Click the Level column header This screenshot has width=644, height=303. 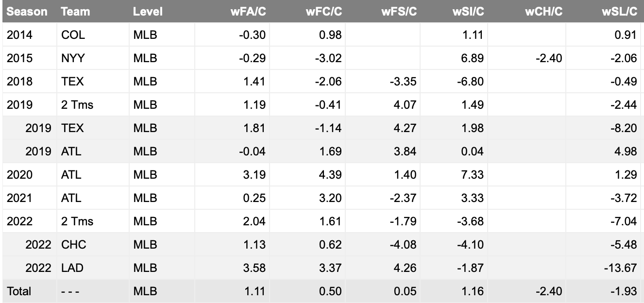148,12
